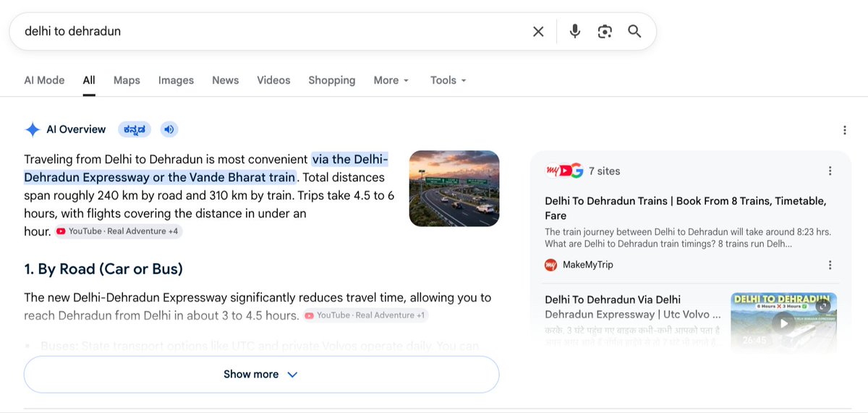Click in the search input field
The image size is (868, 413).
(271, 31)
